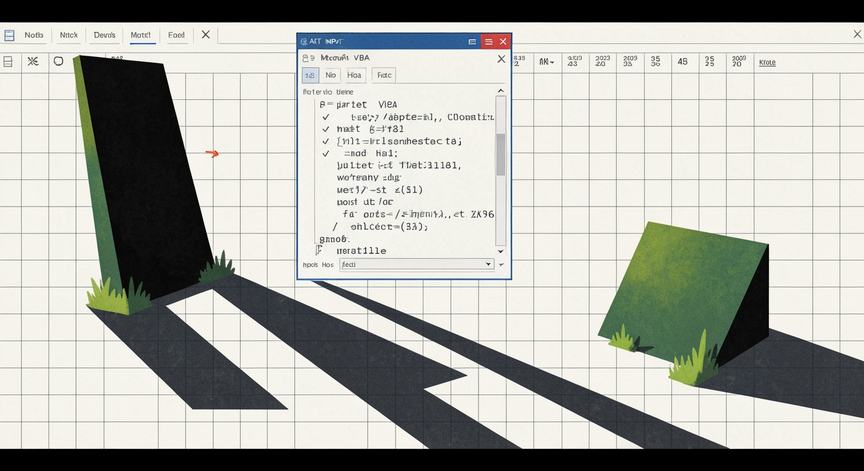
Task: Open the Notls tab in top bar
Action: (34, 35)
